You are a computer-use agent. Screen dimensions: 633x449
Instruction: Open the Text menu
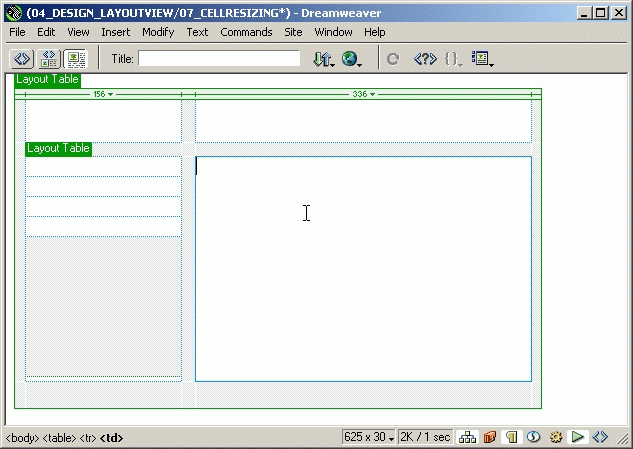(x=197, y=32)
